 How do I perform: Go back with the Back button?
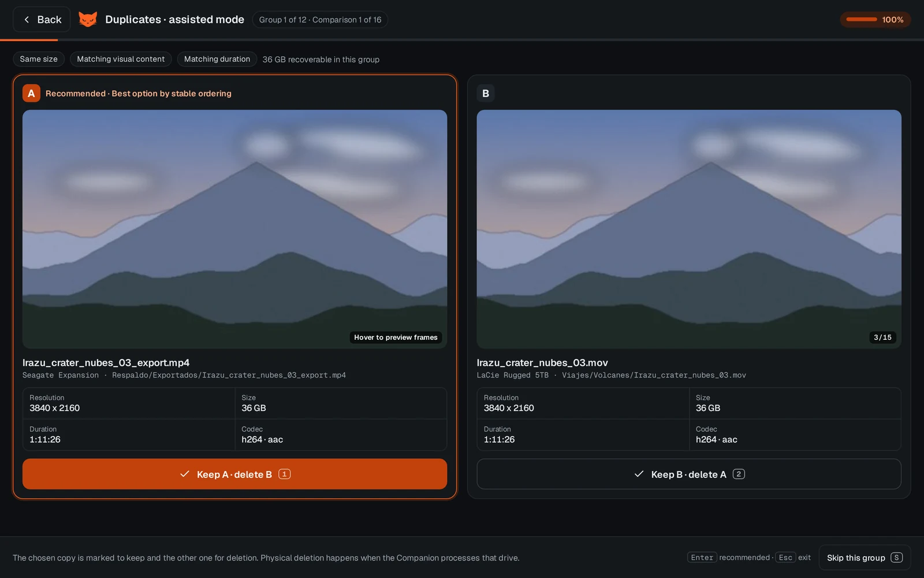click(42, 20)
